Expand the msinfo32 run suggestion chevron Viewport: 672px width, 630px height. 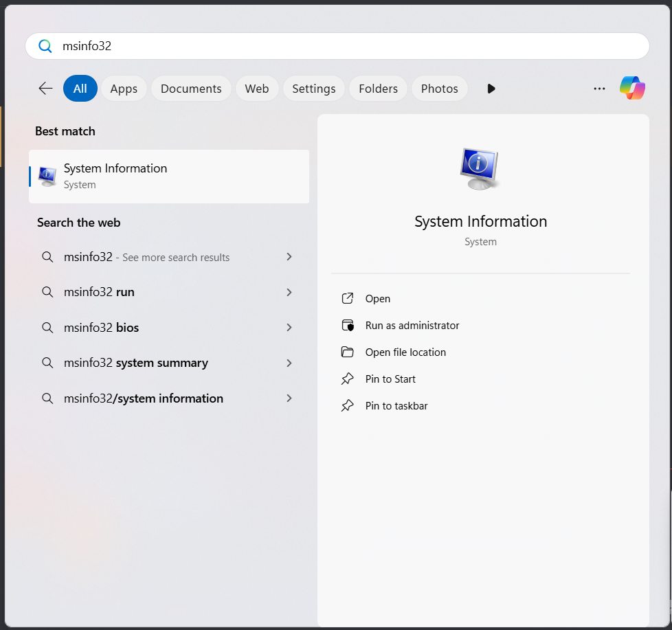click(289, 292)
